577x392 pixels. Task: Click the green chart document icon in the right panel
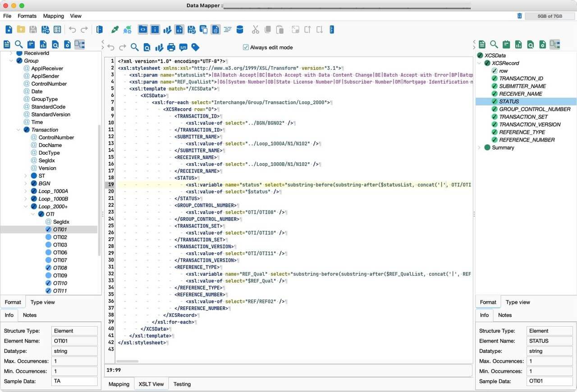pos(518,44)
